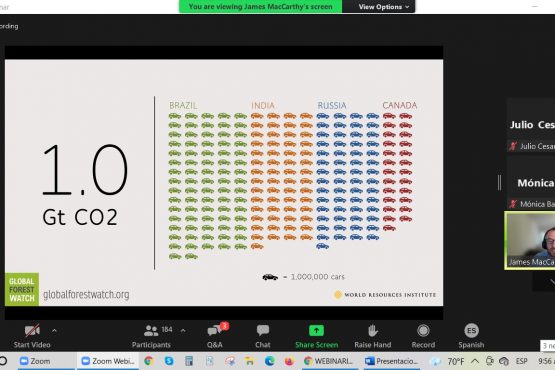Click the Start Video camera icon
The height and width of the screenshot is (370, 555).
[32, 331]
